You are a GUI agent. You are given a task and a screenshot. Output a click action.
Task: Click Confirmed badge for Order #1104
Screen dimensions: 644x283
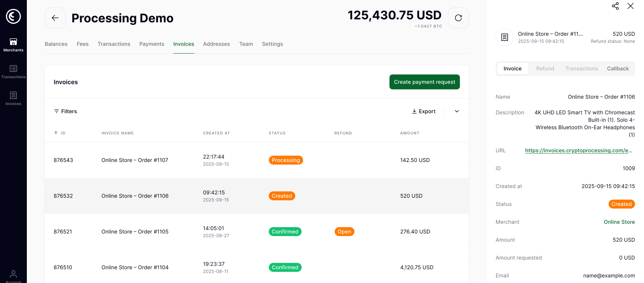click(285, 267)
